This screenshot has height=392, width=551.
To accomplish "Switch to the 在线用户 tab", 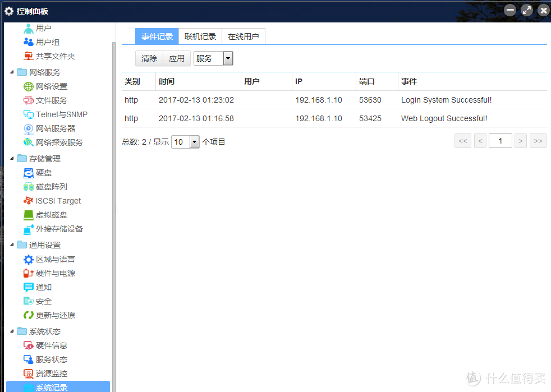I will click(x=244, y=36).
